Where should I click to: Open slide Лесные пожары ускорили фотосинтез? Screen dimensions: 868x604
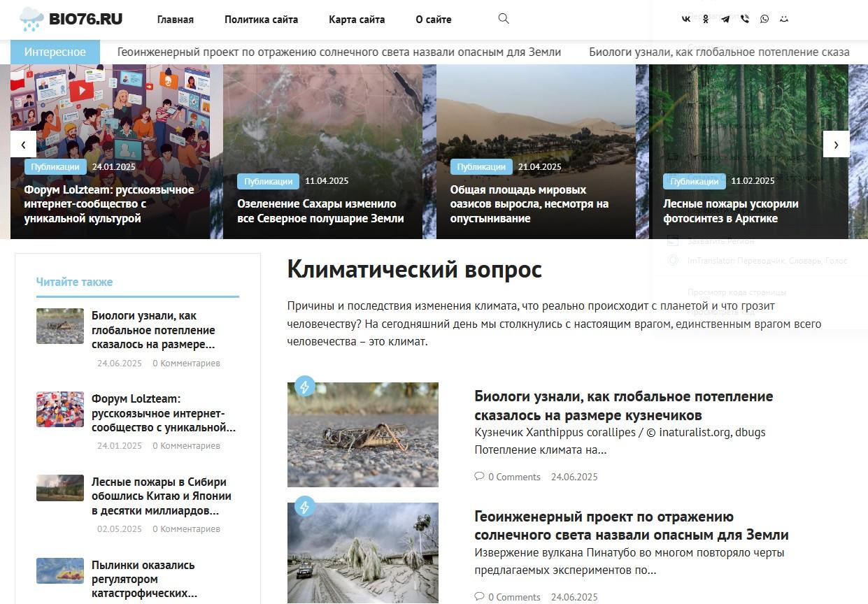(731, 211)
